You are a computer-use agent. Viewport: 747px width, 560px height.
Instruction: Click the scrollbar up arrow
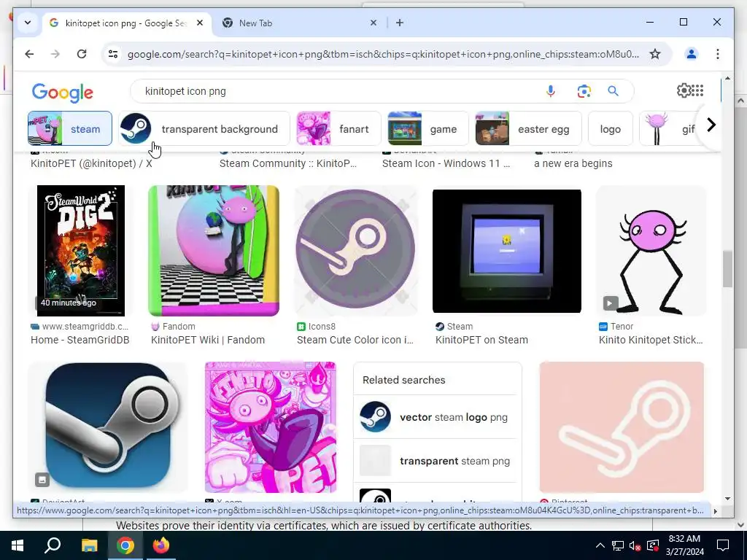pos(727,77)
